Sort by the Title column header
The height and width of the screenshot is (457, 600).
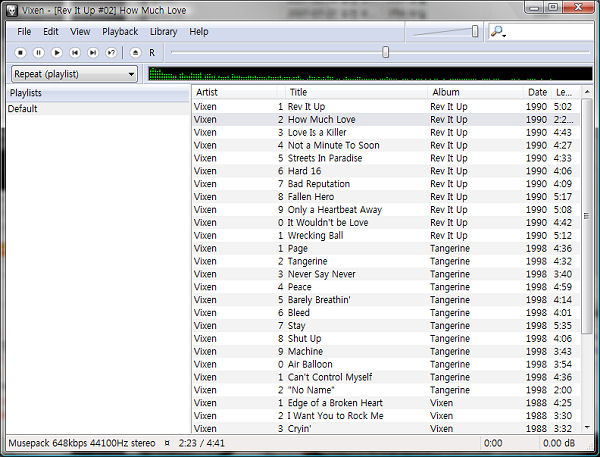357,92
